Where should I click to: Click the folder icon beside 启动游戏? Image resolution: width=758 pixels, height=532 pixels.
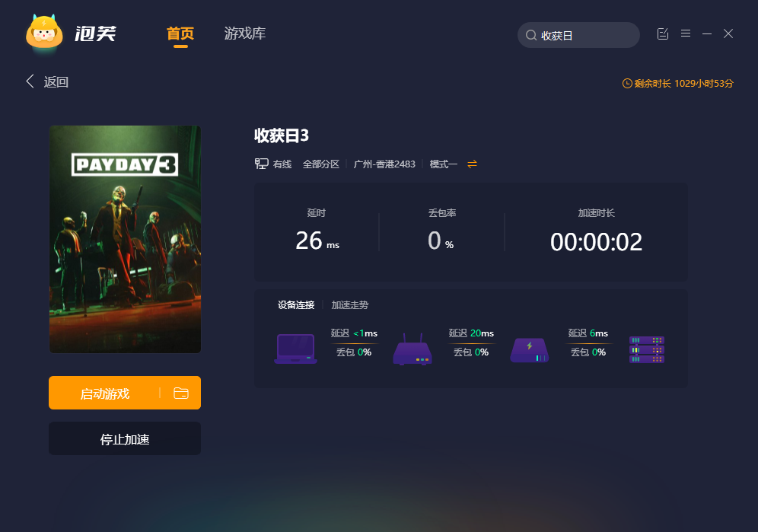180,393
